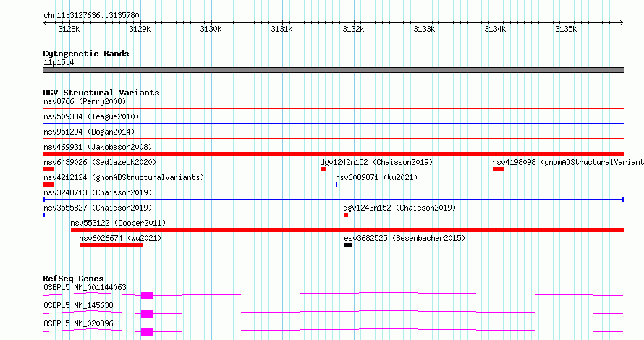Screen dimensions: 644x340
Task: Select red block under nsv4198098
Action: pyautogui.click(x=499, y=169)
